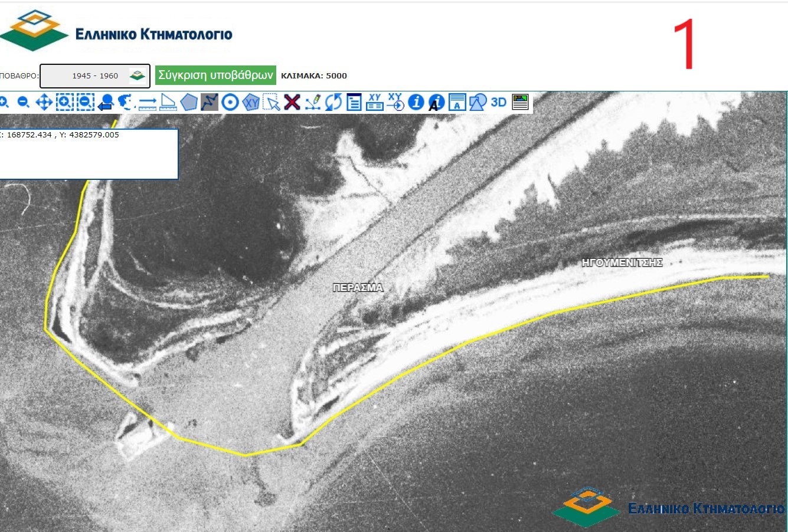788x532 pixels.
Task: Choose the polygon drawing tool
Action: pyautogui.click(x=189, y=102)
